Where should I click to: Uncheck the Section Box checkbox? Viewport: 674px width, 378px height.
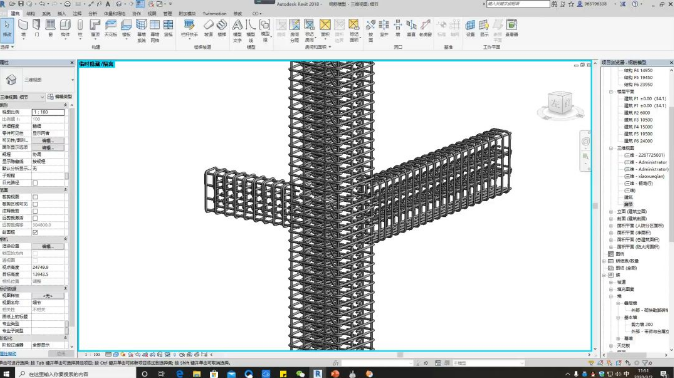(x=35, y=232)
